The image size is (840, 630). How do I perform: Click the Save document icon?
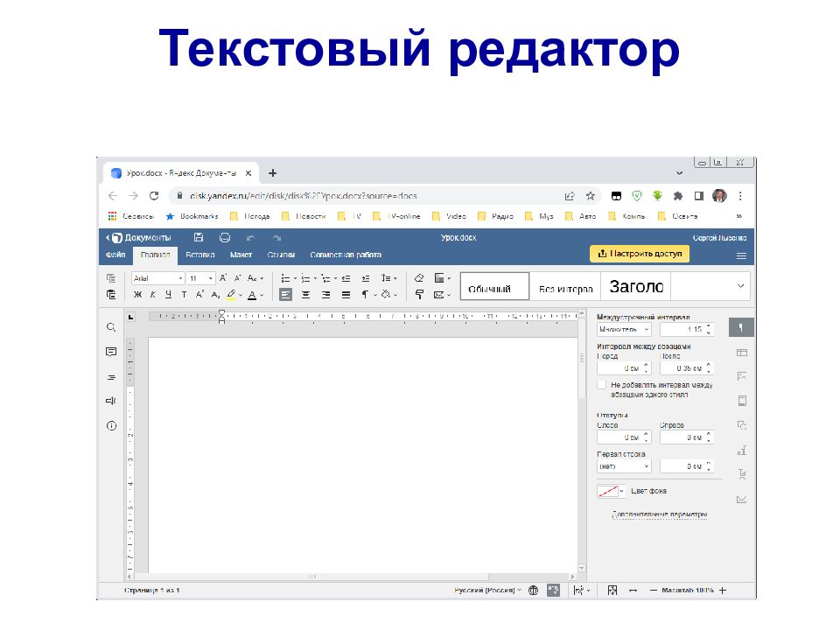(199, 237)
